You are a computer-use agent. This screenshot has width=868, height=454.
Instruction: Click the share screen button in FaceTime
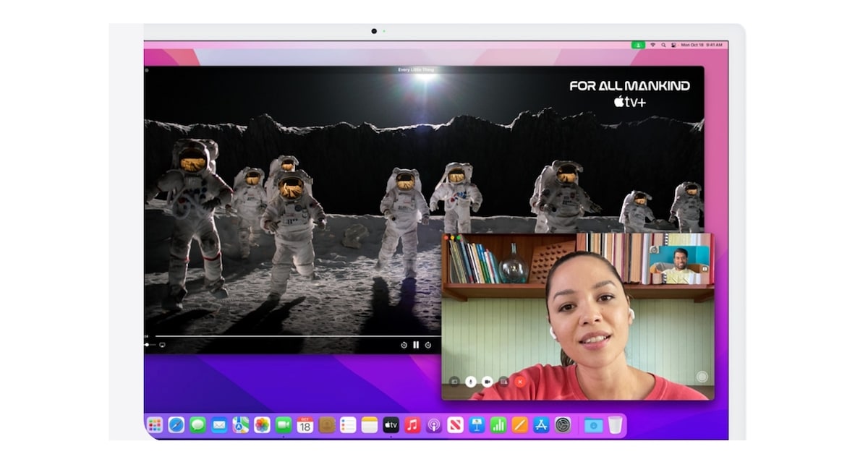[503, 381]
